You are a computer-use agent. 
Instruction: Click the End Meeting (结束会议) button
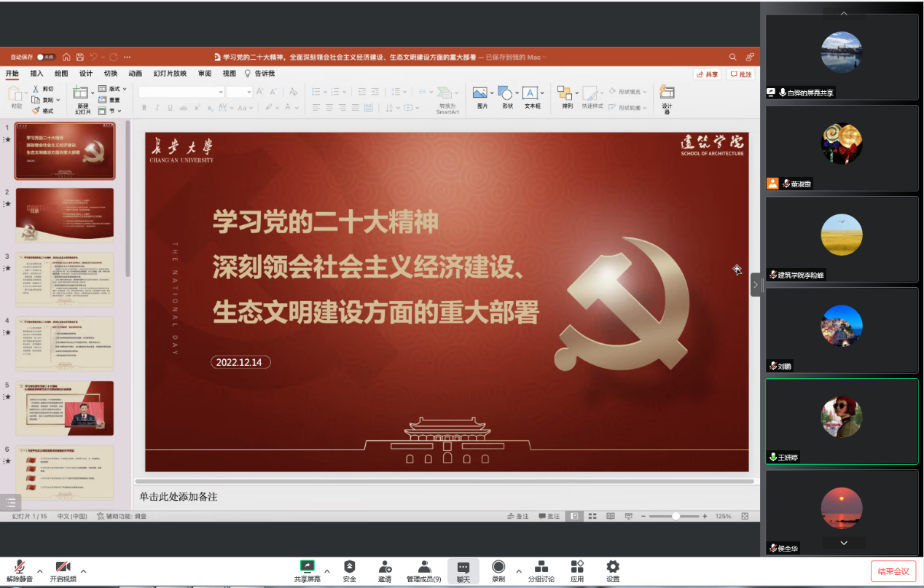coord(893,571)
